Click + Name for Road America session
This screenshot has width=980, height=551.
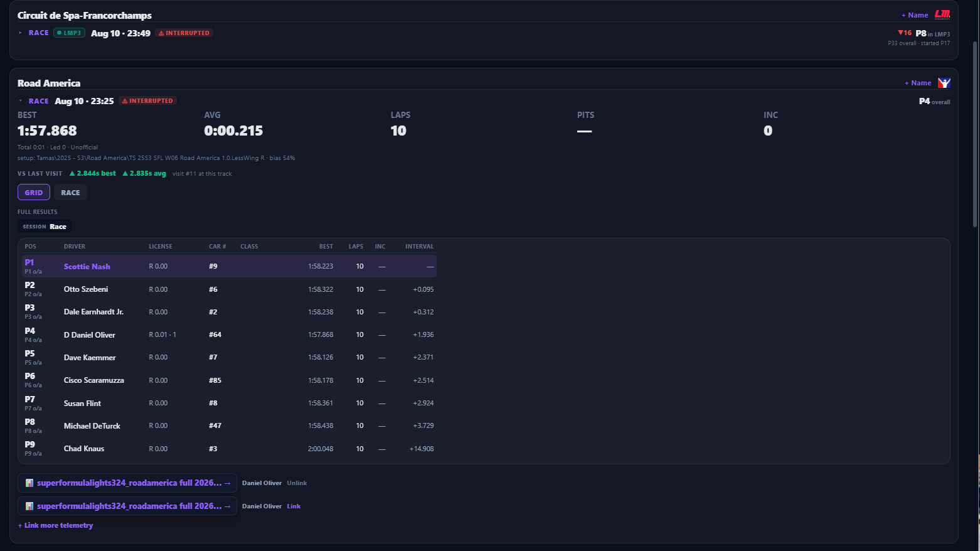coord(918,83)
